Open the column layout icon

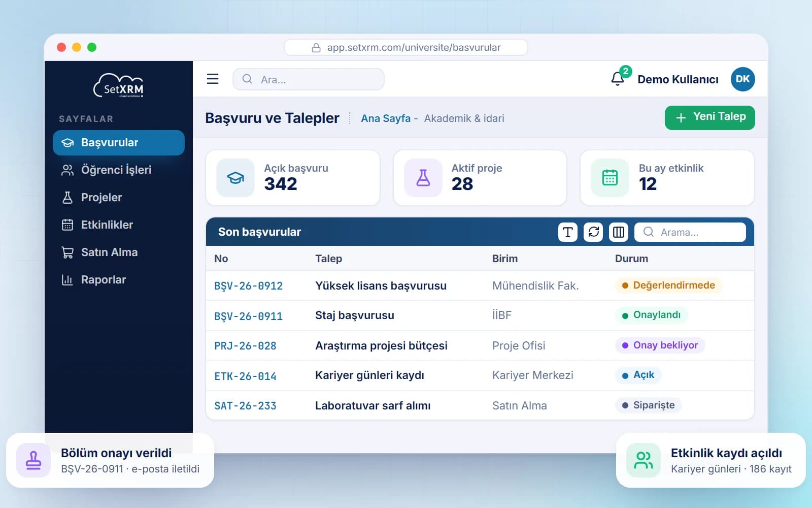click(619, 232)
